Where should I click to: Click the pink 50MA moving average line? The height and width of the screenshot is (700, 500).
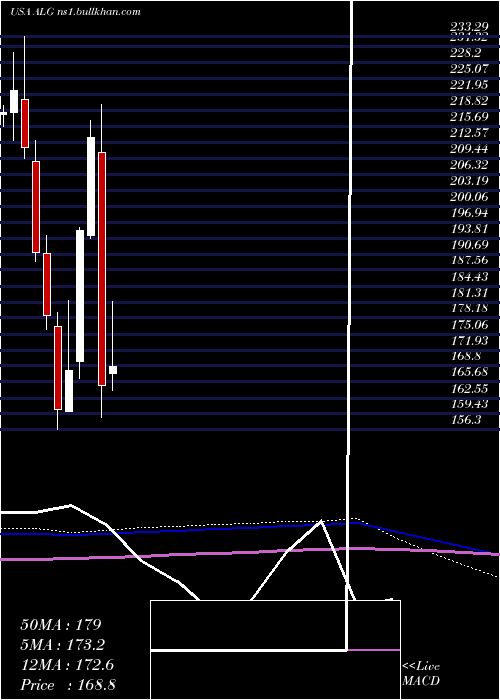pos(250,552)
